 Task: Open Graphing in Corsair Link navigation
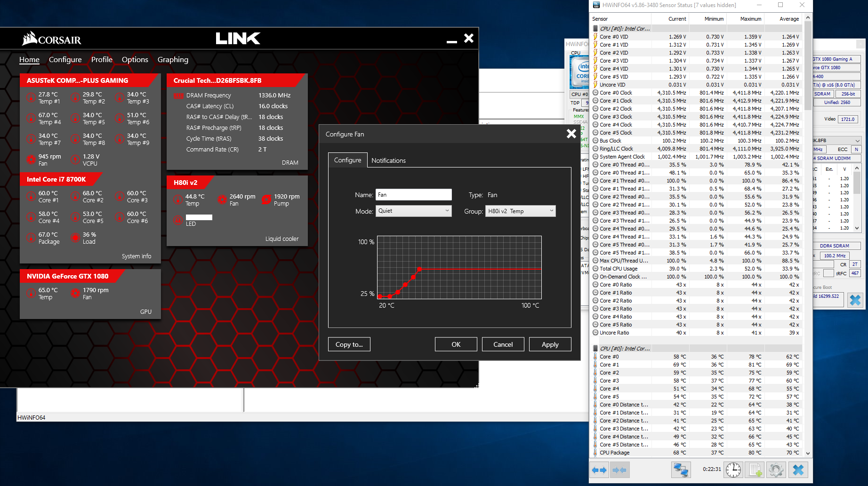point(173,60)
